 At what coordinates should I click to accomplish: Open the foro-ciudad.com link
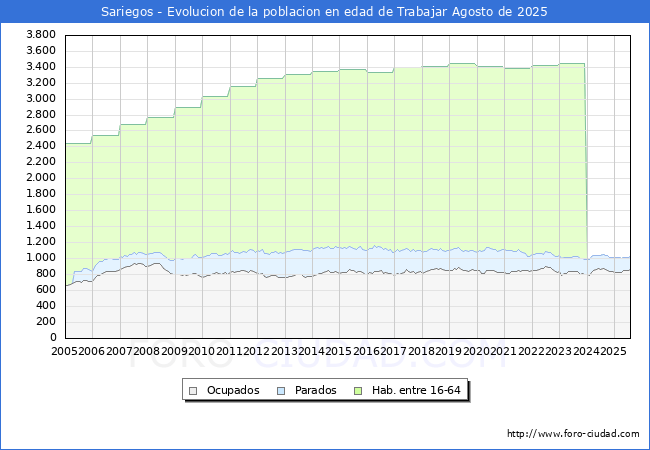point(573,434)
